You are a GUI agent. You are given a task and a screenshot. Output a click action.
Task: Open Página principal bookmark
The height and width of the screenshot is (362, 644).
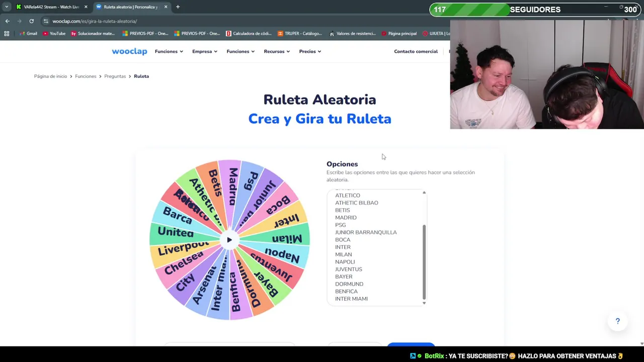tap(399, 34)
